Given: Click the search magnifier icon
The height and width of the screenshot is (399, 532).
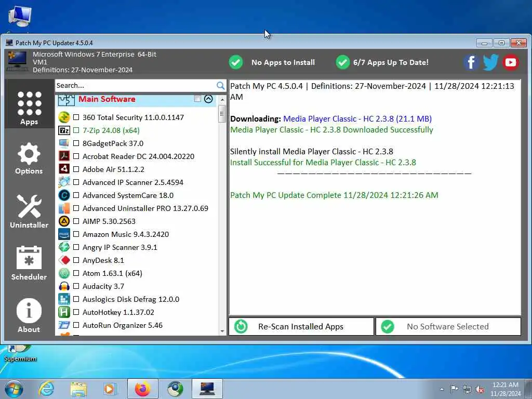Looking at the screenshot, I should (x=220, y=86).
